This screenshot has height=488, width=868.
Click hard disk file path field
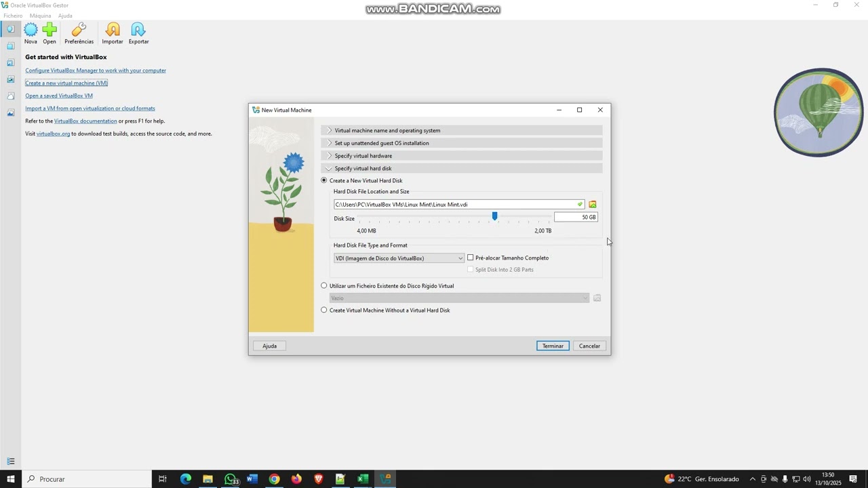(459, 205)
